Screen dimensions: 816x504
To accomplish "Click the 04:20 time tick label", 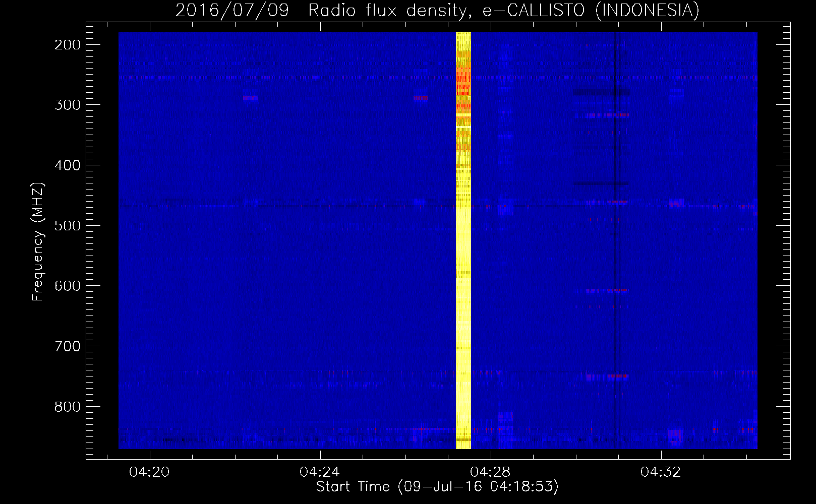I will [149, 472].
